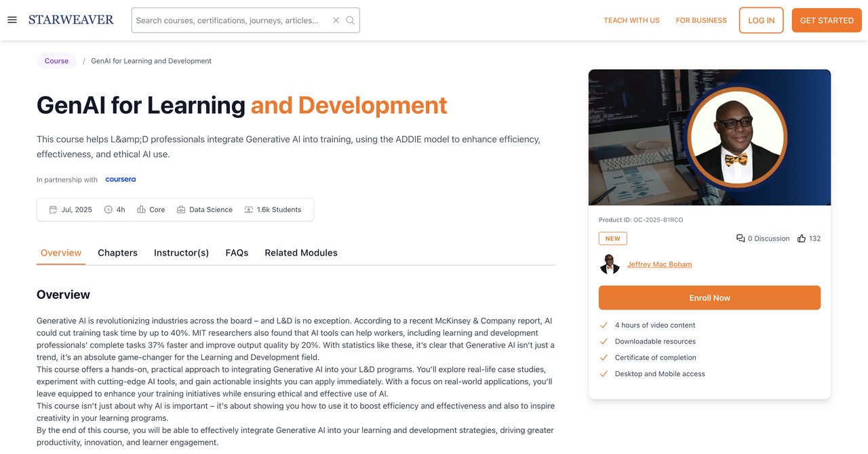Click the NEW badge label
The image size is (868, 454).
(613, 239)
